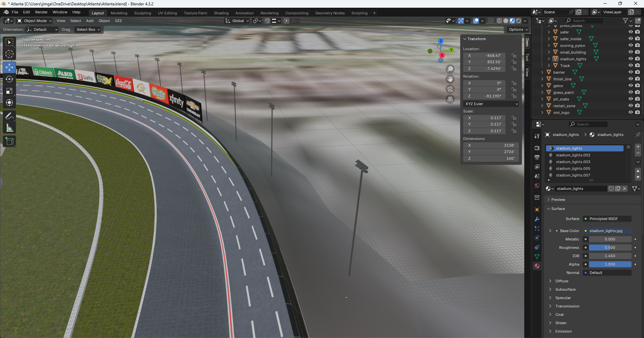The height and width of the screenshot is (338, 644).
Task: Open the XYZ Euler rotation mode dropdown
Action: 491,104
